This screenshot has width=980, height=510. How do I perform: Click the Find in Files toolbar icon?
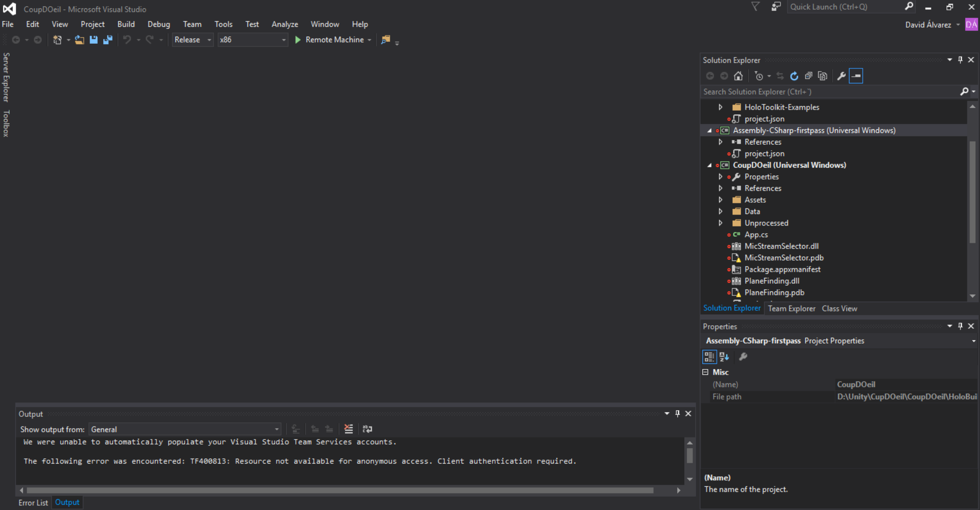coord(386,40)
